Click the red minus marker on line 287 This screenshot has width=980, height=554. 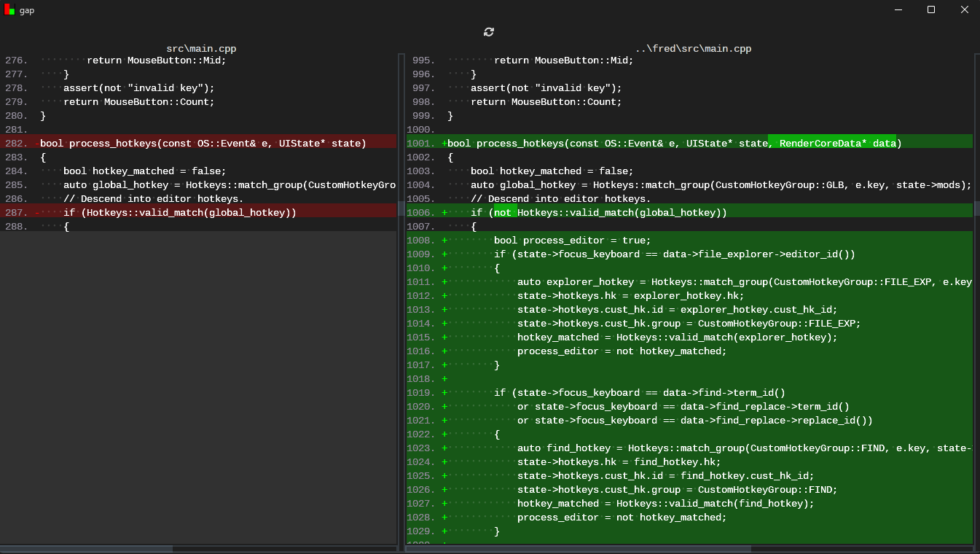point(37,213)
